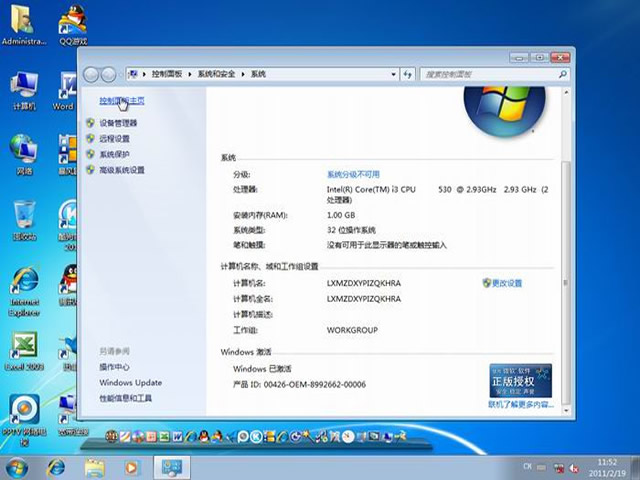Open 设备管理器 from the left sidebar
640x480 pixels.
tap(118, 123)
